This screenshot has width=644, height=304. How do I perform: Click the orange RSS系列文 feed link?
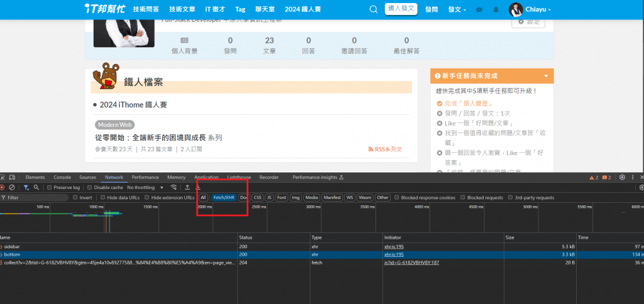[386, 149]
